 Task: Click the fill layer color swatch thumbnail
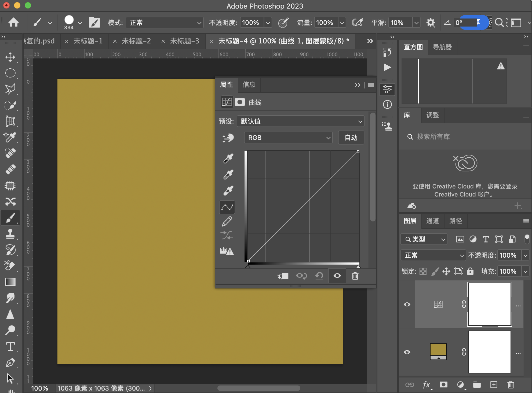pos(438,352)
